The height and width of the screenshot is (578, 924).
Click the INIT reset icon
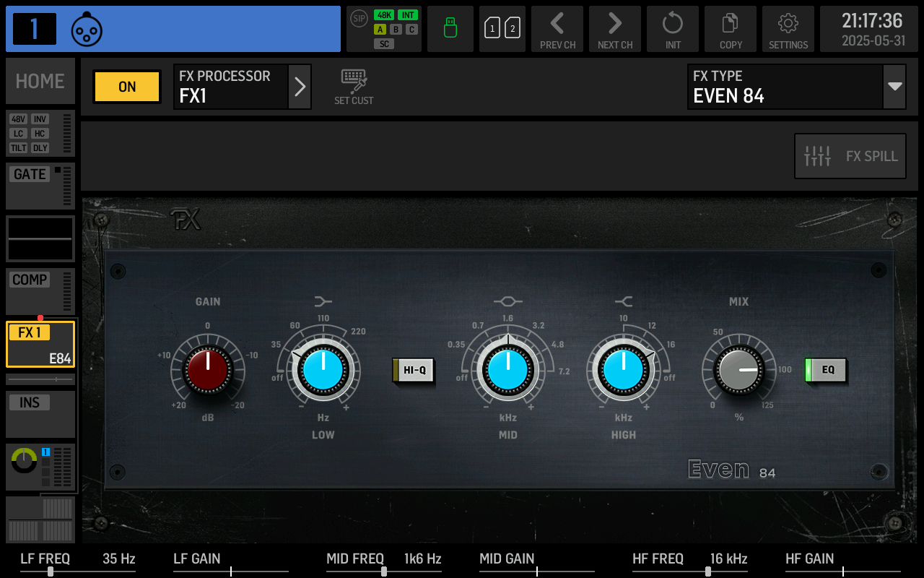pyautogui.click(x=673, y=29)
